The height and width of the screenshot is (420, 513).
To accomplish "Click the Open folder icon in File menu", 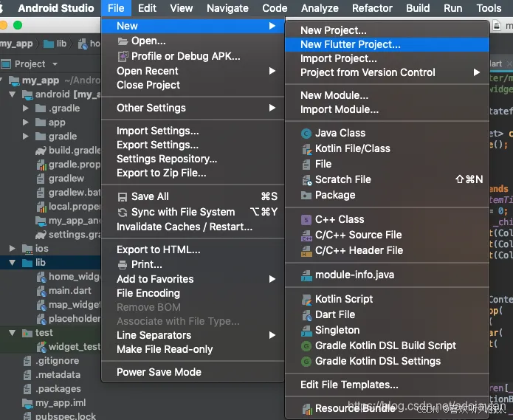I will coord(123,41).
